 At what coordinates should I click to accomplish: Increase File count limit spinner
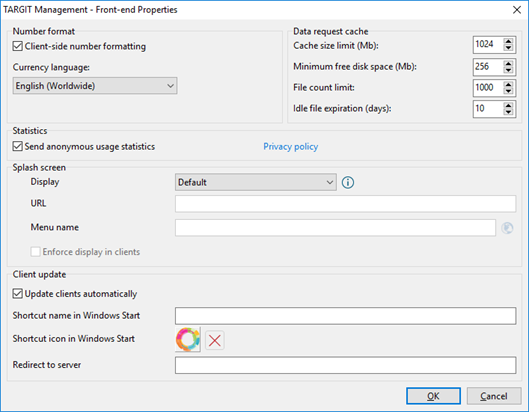point(508,84)
